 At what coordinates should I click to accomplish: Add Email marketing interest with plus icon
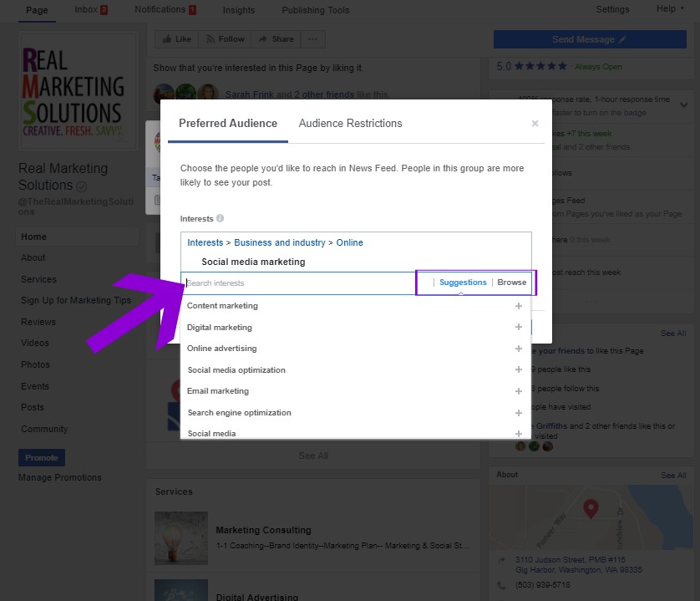click(518, 391)
